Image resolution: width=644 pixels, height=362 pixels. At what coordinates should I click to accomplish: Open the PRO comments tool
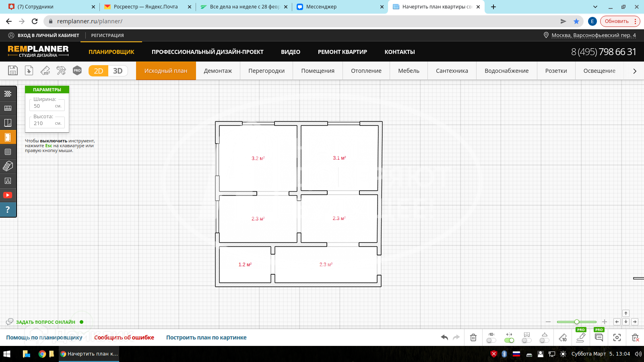599,337
